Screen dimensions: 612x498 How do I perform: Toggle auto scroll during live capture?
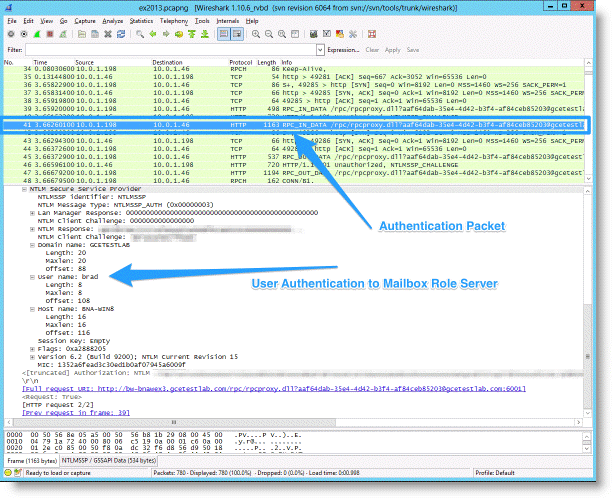(237, 34)
